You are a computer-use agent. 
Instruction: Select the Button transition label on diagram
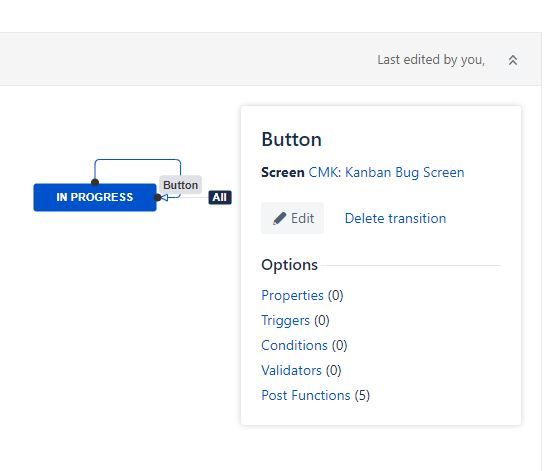[x=180, y=185]
